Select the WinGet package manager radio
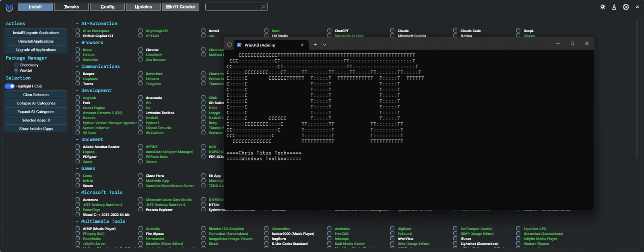644x252 pixels. click(x=16, y=70)
